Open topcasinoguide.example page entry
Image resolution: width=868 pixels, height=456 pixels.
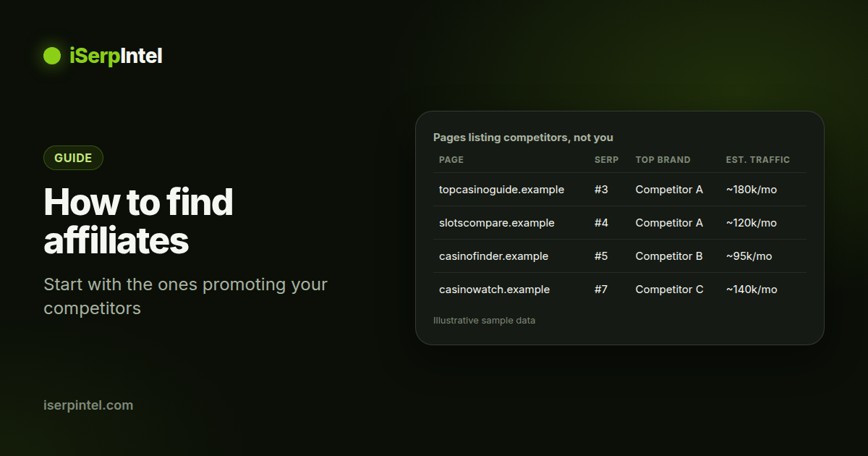click(501, 190)
